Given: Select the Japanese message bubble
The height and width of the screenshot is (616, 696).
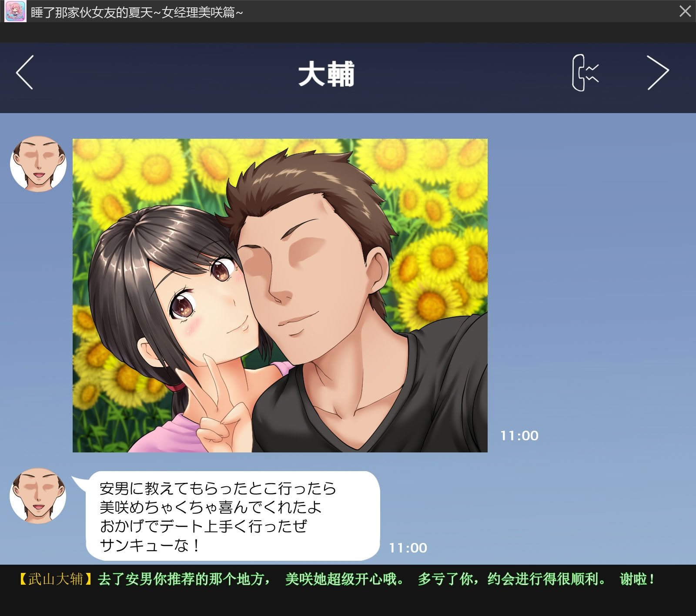Looking at the screenshot, I should click(233, 516).
